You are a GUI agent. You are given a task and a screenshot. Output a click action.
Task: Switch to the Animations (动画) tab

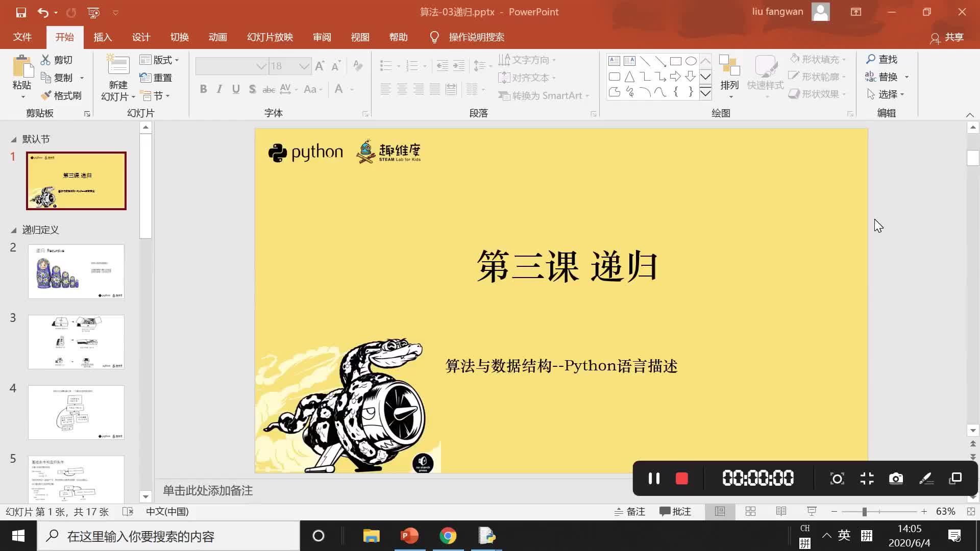[217, 37]
